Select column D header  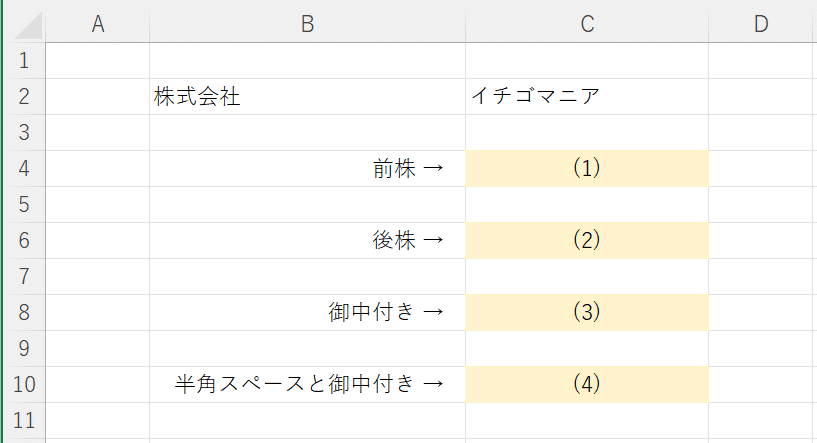click(761, 24)
